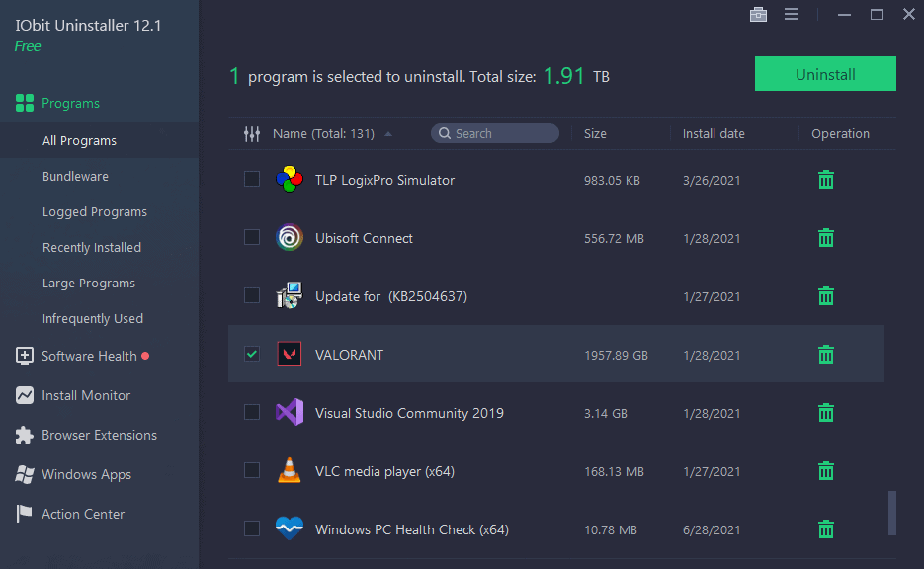The image size is (924, 569).
Task: Click the Action Center flag icon
Action: click(24, 514)
